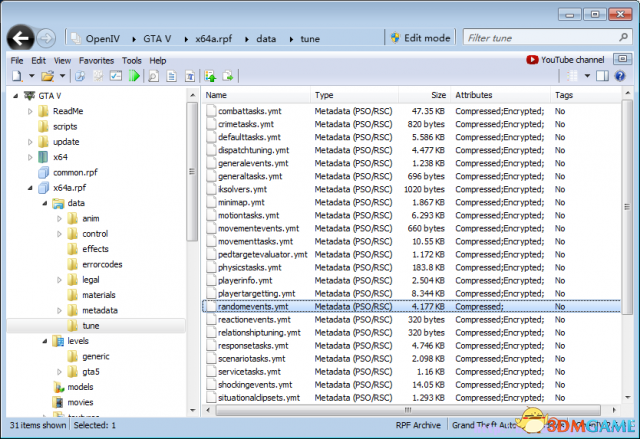Viewport: 640px width, 439px height.
Task: Click the forward navigation arrow
Action: coord(46,38)
